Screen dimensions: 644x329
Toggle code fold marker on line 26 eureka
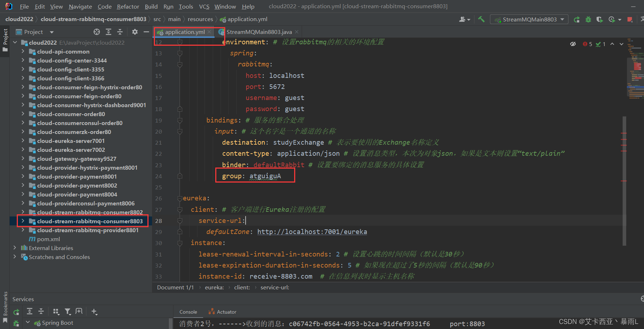[180, 198]
